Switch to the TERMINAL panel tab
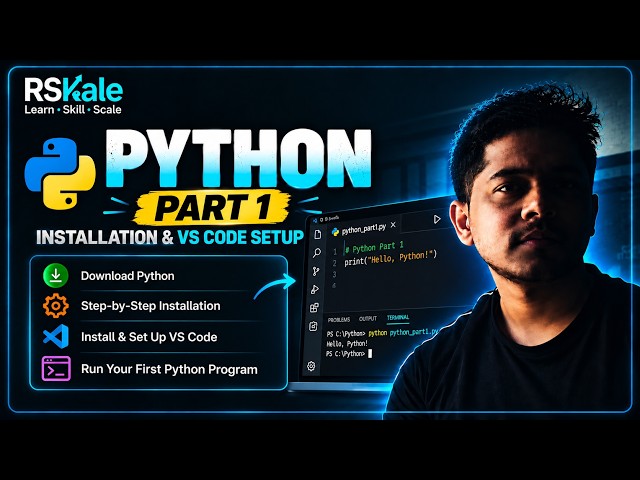Image resolution: width=640 pixels, height=480 pixels. point(398,317)
